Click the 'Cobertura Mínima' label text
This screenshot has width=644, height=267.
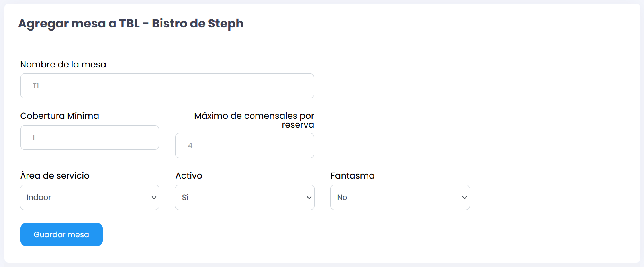pos(60,116)
